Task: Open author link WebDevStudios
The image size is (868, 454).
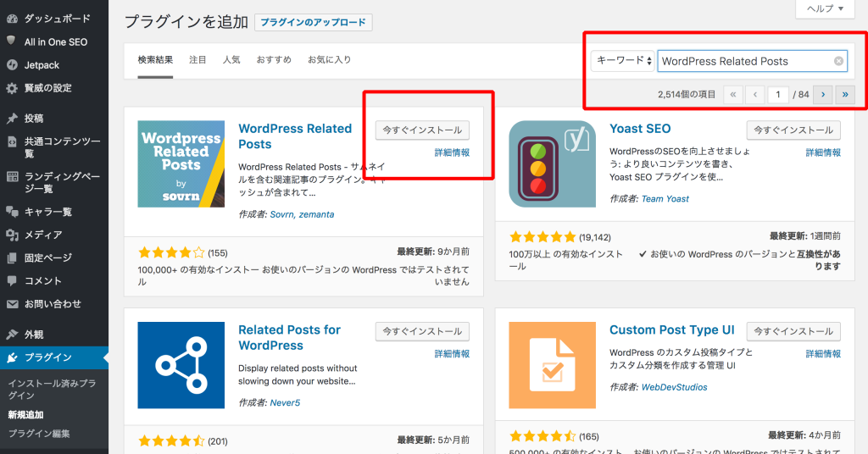Action: point(674,388)
